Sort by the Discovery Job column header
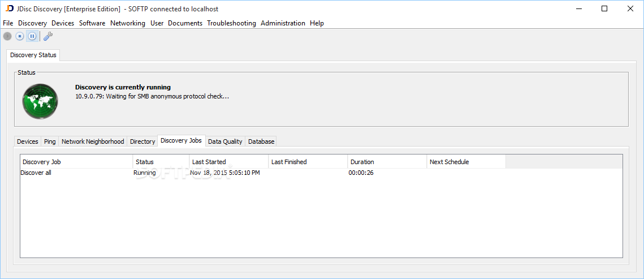 [76, 162]
